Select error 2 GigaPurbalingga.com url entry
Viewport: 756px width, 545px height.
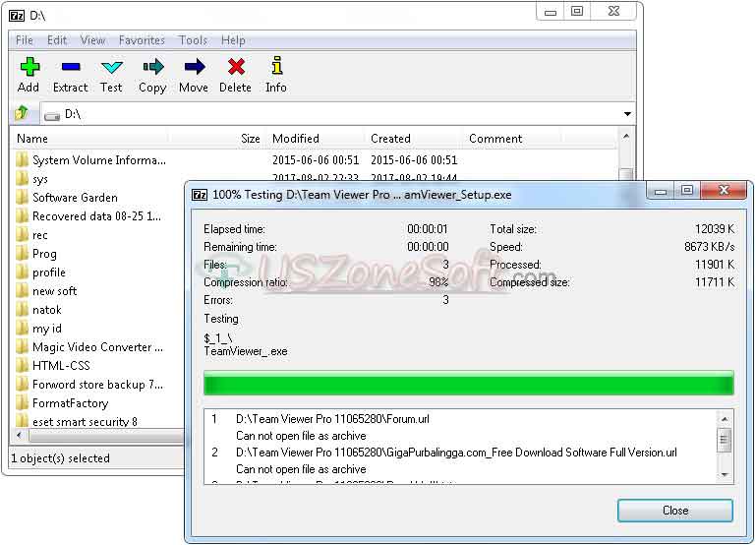(456, 452)
